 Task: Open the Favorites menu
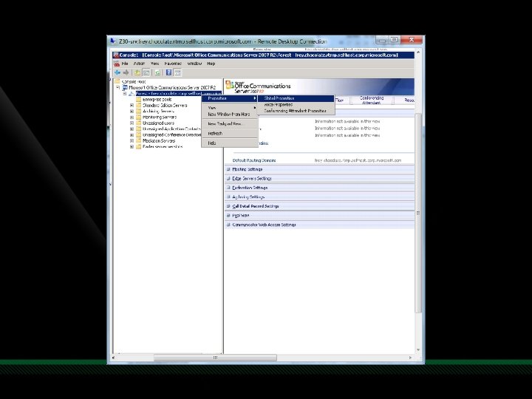pyautogui.click(x=173, y=64)
